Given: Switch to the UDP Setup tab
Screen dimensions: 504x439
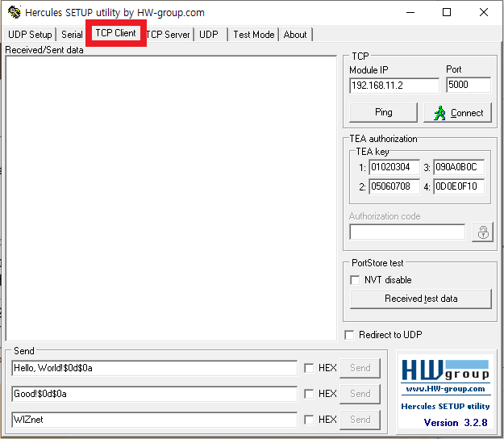Looking at the screenshot, I should tap(30, 35).
